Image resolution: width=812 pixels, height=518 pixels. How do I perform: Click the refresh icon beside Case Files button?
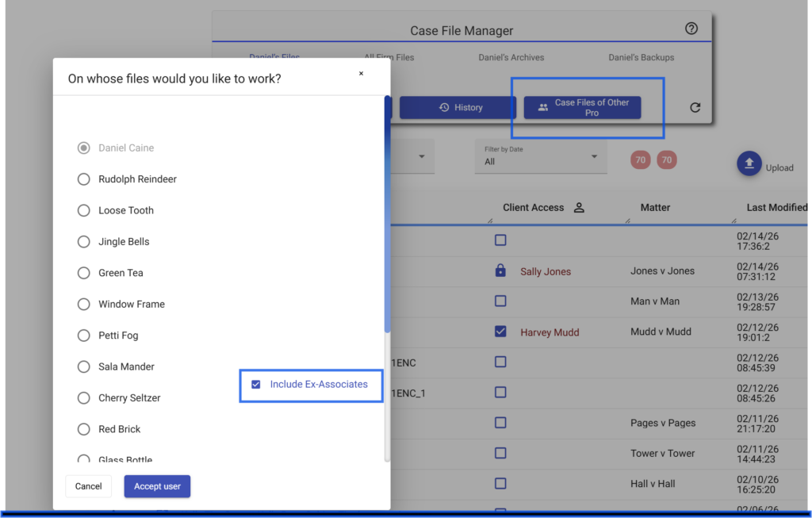click(x=695, y=108)
